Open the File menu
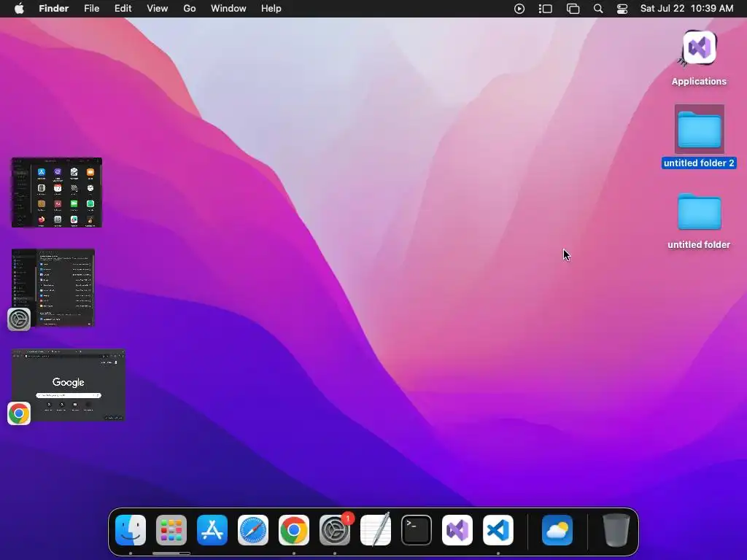Image resolution: width=747 pixels, height=560 pixels. coord(91,9)
